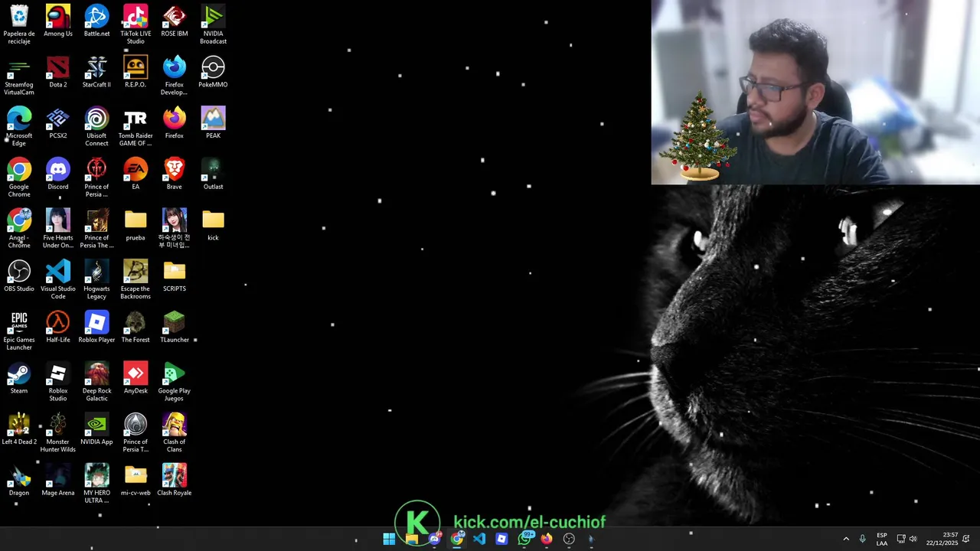Select the EA app desktop icon
The image size is (980, 551).
click(x=136, y=174)
